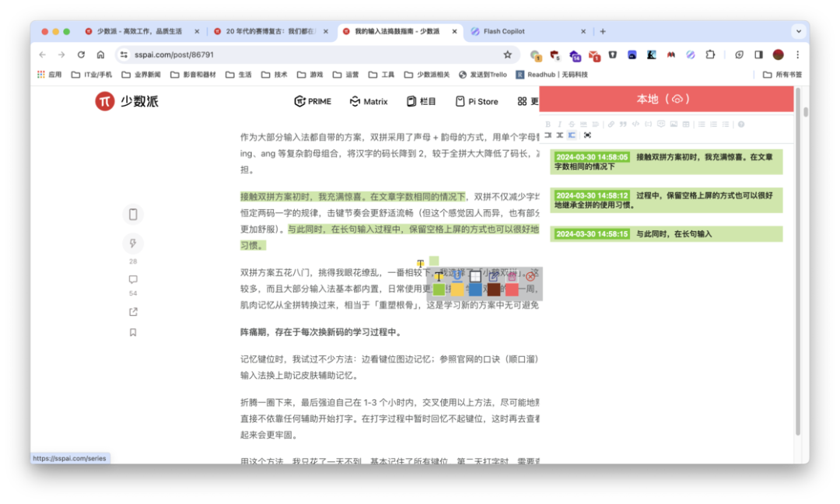The image size is (840, 504).
Task: Select the green highlight color swatch
Action: point(439,290)
